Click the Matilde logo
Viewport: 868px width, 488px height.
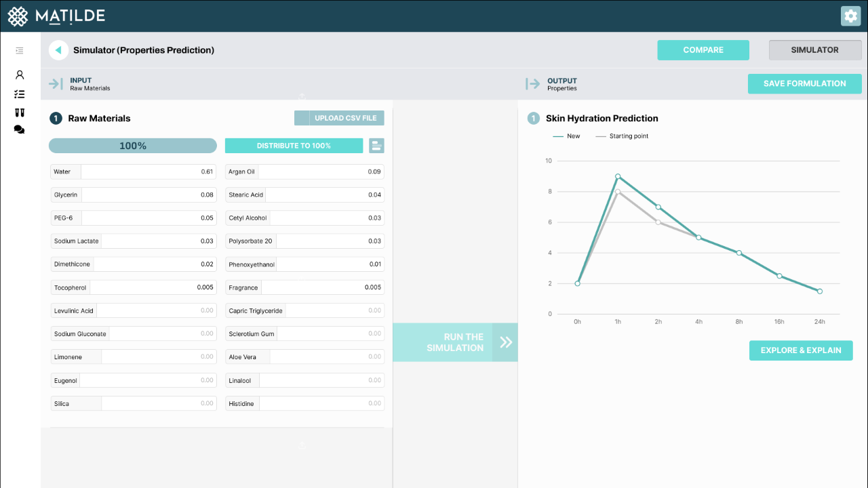(56, 16)
